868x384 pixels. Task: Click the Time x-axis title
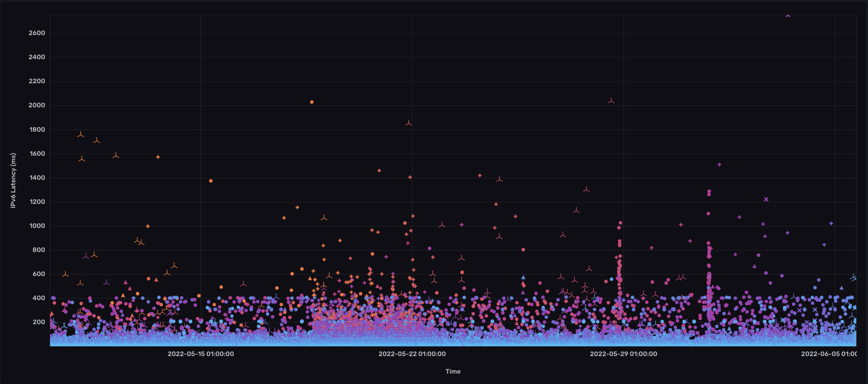click(453, 371)
